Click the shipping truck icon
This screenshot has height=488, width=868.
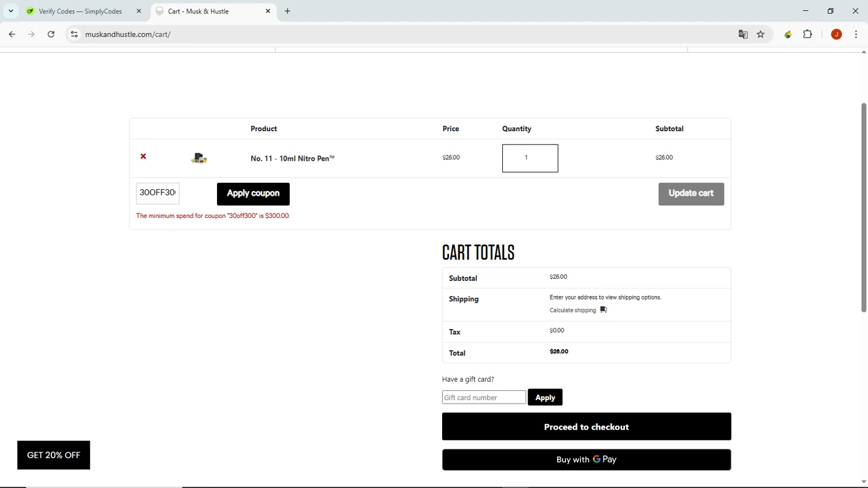coord(604,310)
